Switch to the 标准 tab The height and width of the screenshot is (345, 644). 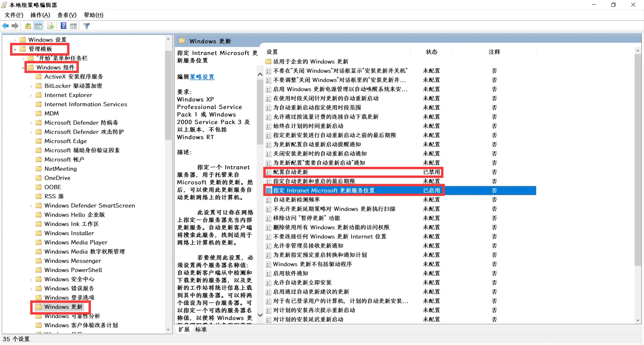pos(201,330)
